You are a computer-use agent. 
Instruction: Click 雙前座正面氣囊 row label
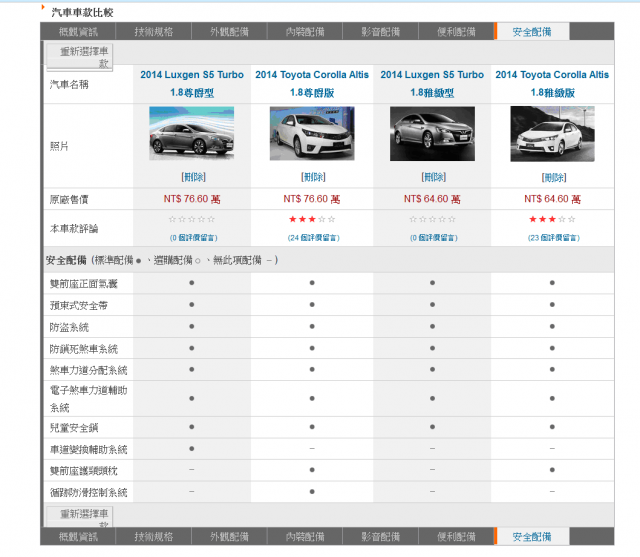[84, 284]
